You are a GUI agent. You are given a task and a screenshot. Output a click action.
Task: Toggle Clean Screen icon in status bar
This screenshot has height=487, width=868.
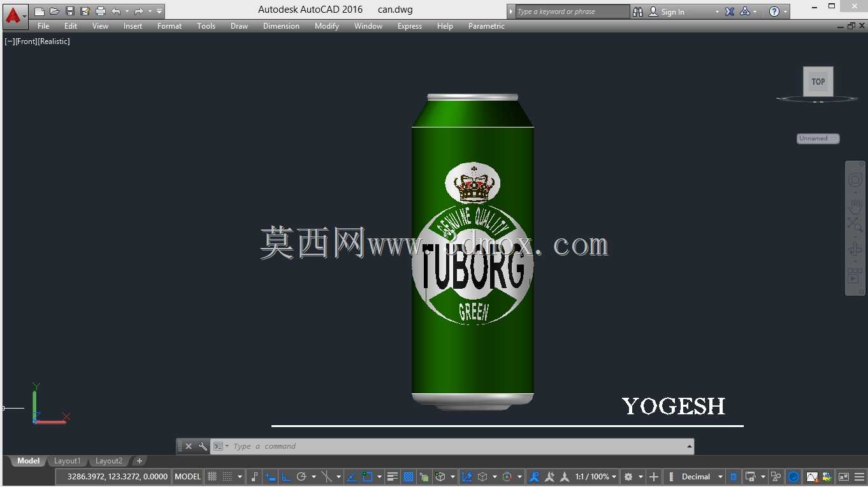click(x=844, y=476)
